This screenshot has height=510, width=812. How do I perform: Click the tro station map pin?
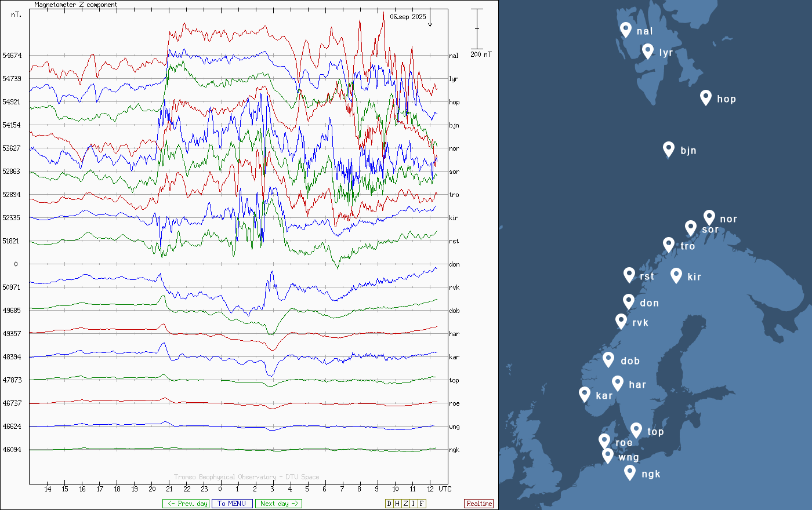669,245
